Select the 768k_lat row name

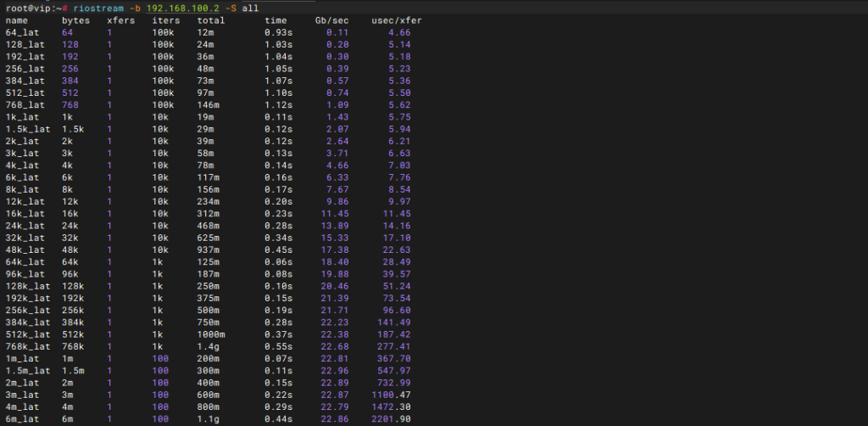click(x=25, y=346)
